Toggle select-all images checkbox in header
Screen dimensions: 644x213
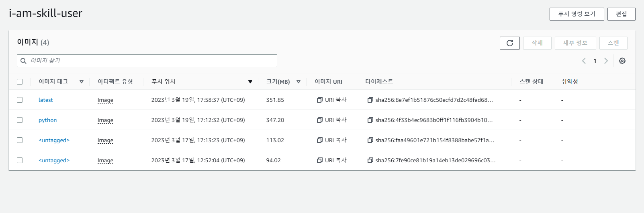[20, 82]
